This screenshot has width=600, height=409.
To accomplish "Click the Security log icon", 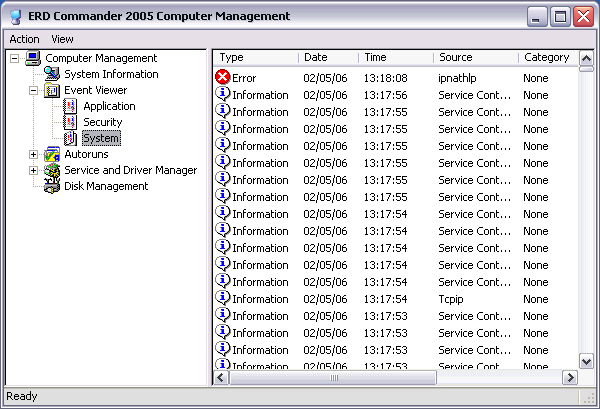I will (x=70, y=122).
